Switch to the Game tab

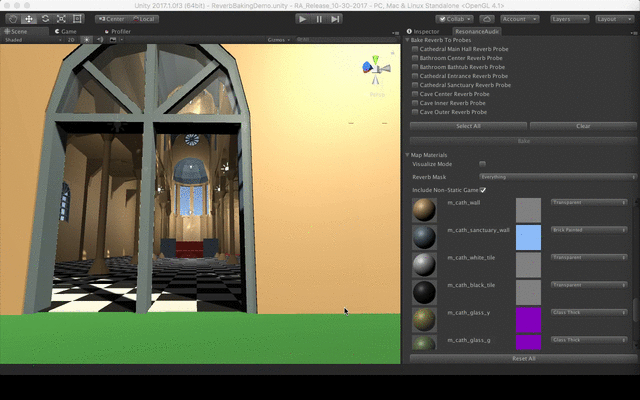click(x=66, y=31)
